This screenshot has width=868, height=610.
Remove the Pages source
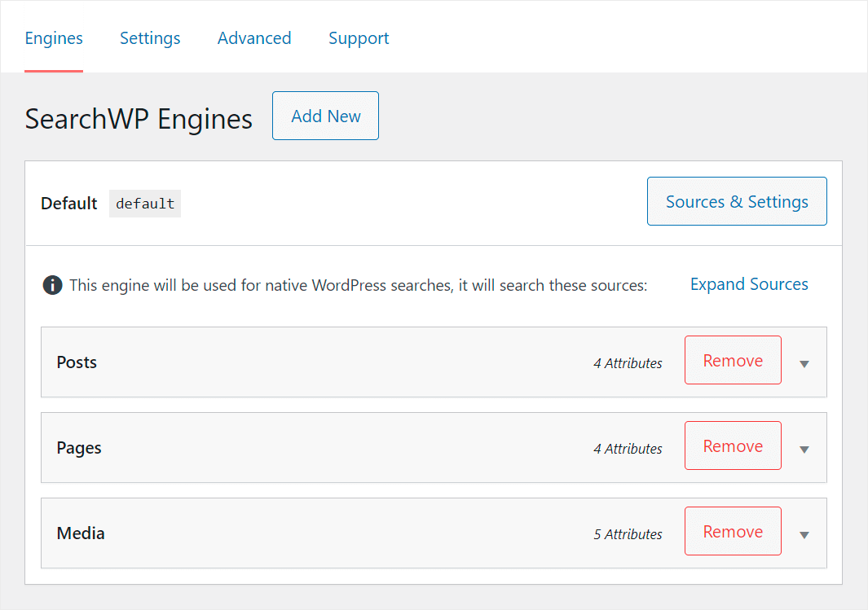(x=733, y=445)
